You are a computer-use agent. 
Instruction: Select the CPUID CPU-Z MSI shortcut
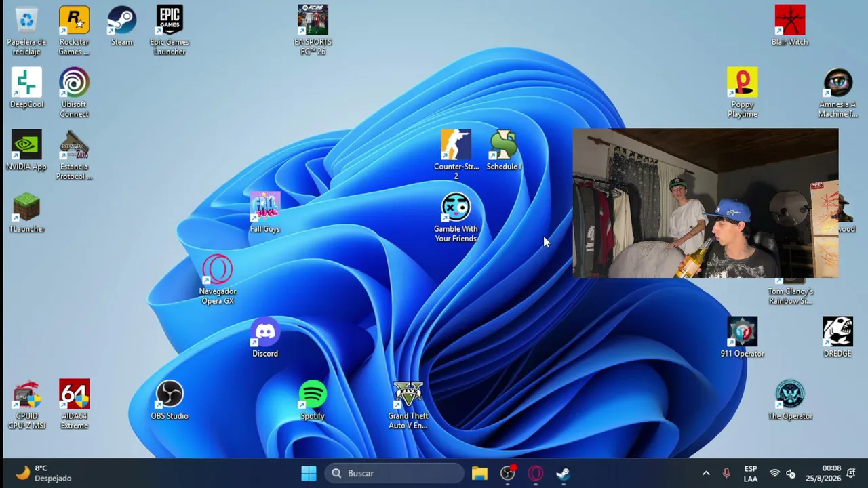point(26,405)
